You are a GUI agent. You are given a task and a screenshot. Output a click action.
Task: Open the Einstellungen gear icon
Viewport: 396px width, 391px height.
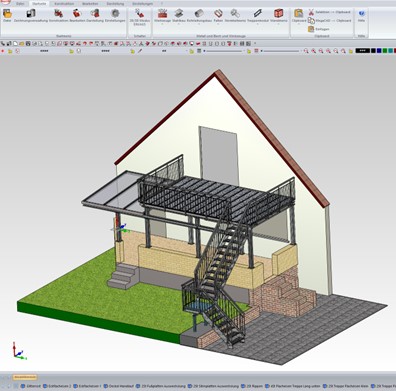tap(115, 15)
